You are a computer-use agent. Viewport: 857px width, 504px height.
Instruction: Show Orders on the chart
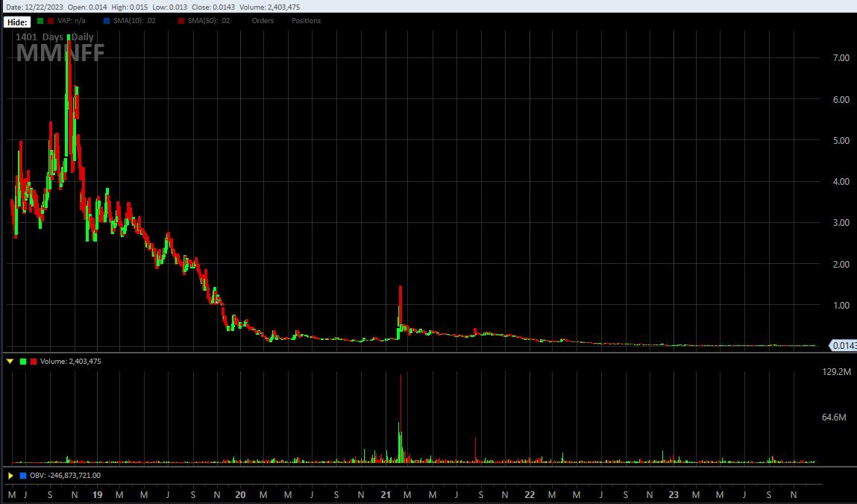pos(263,21)
